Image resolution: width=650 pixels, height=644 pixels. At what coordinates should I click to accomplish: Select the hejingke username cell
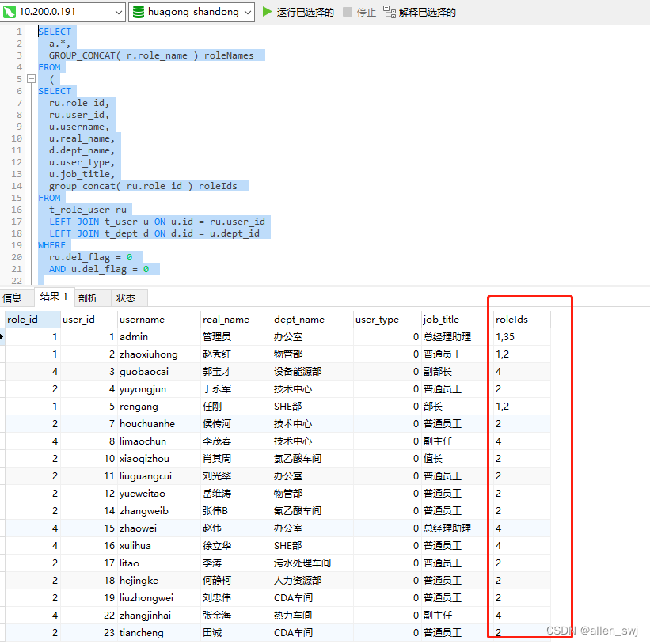[159, 580]
